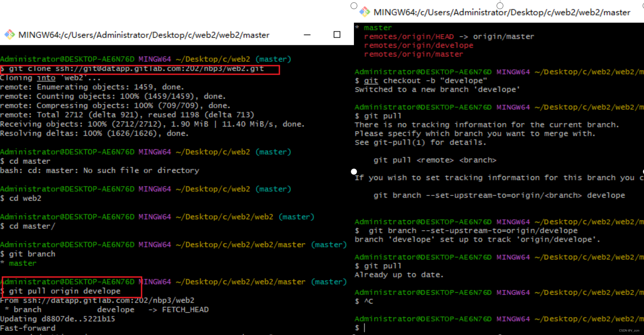Click red remotes/origin/HEAD branch entry
Image resolution: width=644 pixels, height=335 pixels.
click(x=409, y=36)
